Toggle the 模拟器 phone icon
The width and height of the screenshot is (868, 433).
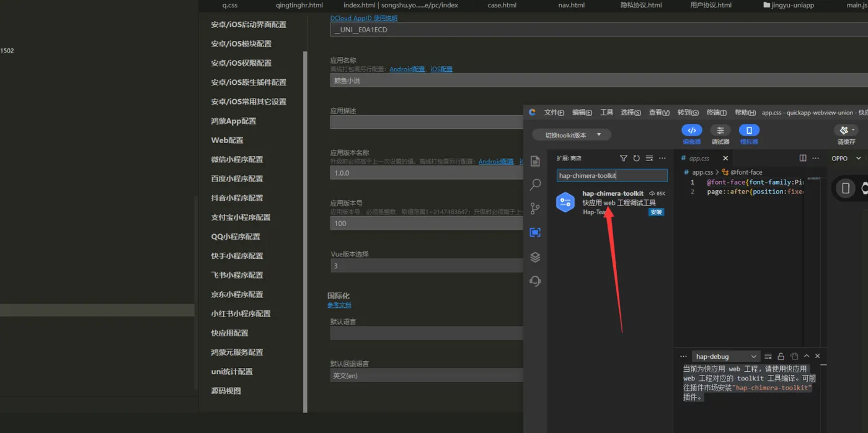point(749,130)
